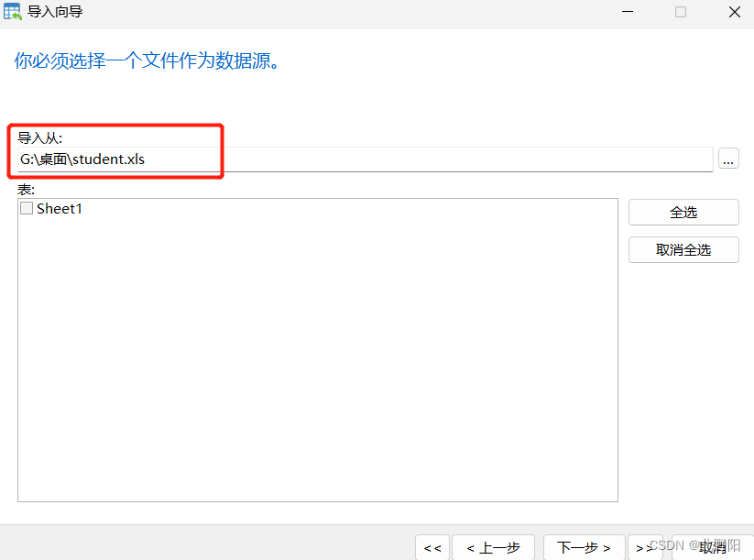Advance with the 下一步 button
754x560 pixels.
584,547
